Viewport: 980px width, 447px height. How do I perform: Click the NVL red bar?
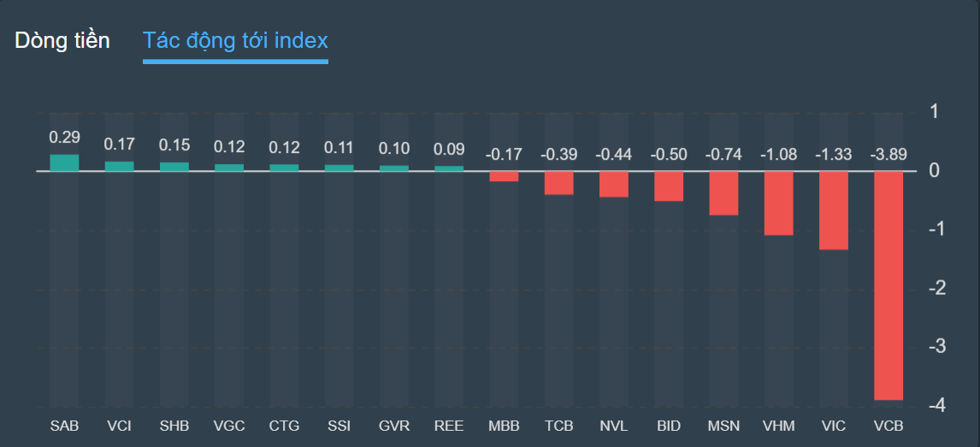[x=614, y=184]
